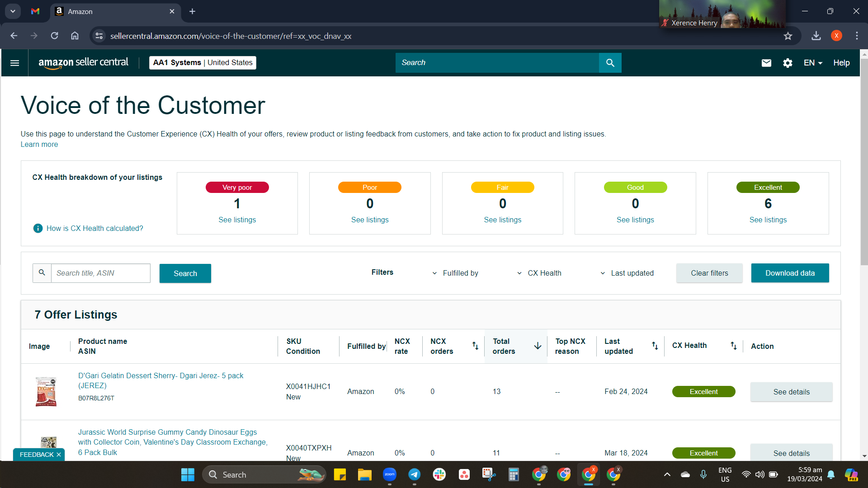Click the Amazon Seller Central logo
Screen dimensions: 868x488
83,63
